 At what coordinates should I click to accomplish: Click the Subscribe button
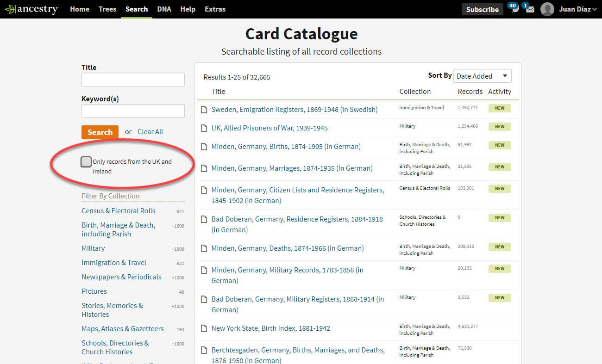[482, 9]
